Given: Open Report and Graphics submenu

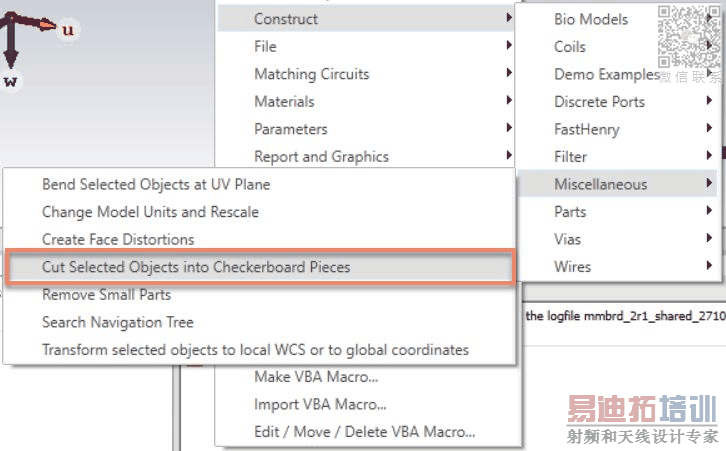Looking at the screenshot, I should [x=321, y=157].
